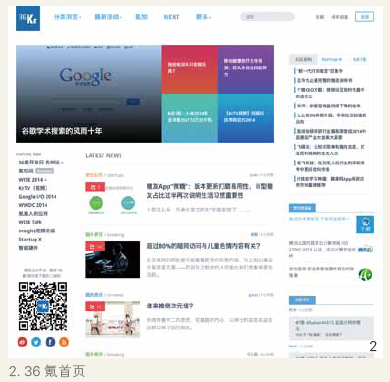Expand the 最新活动 navigation dropdown

[x=108, y=17]
